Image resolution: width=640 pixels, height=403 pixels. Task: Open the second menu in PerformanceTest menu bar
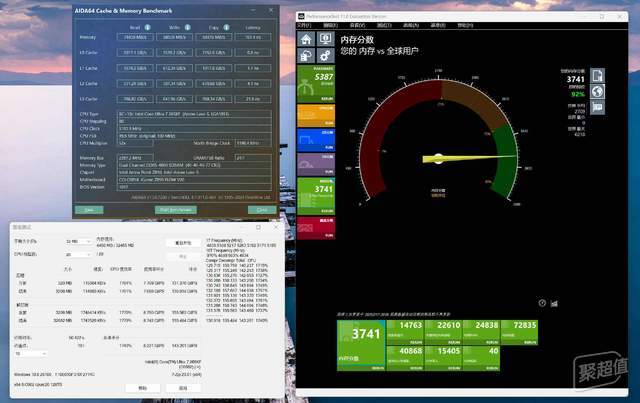330,25
